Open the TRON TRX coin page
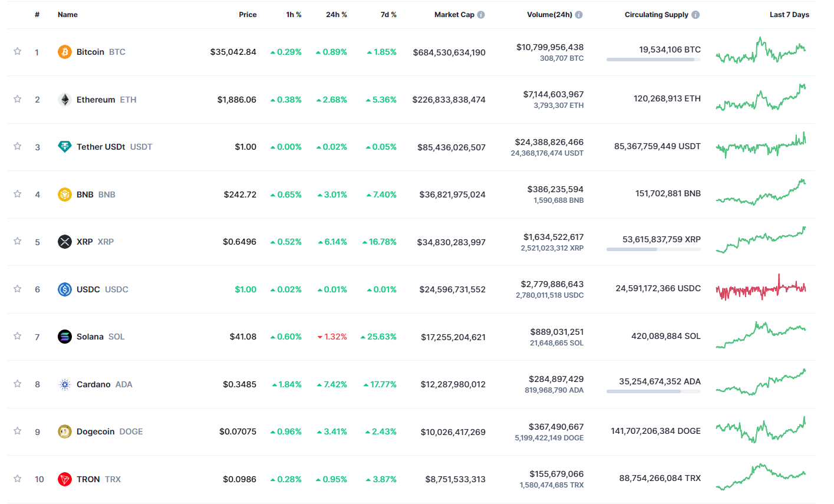Image resolution: width=834 pixels, height=504 pixels. pyautogui.click(x=98, y=479)
